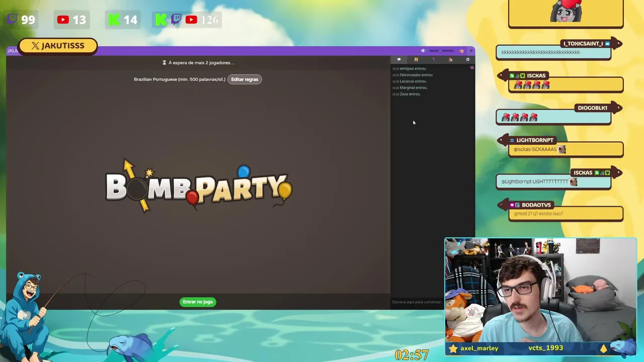The width and height of the screenshot is (644, 362).
Task: Click the axel_marley name in bottom bar
Action: (479, 348)
